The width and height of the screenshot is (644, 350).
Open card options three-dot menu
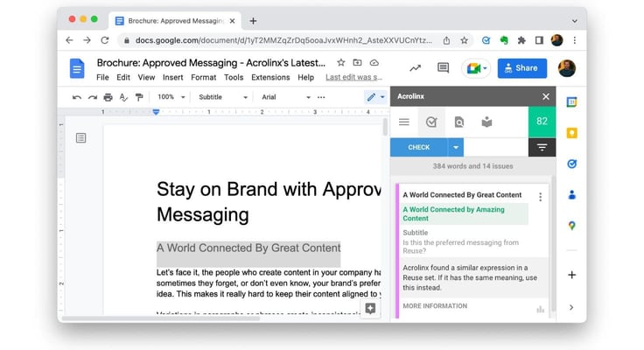click(541, 197)
